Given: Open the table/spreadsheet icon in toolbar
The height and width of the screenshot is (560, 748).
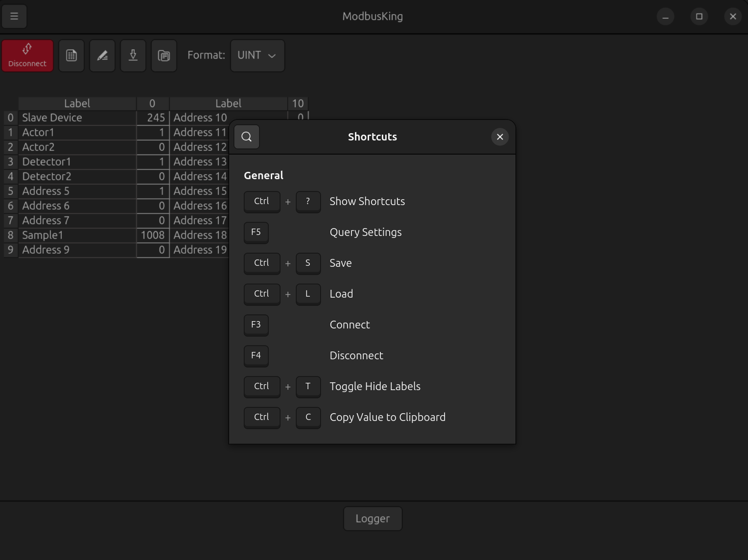Looking at the screenshot, I should coord(71,56).
